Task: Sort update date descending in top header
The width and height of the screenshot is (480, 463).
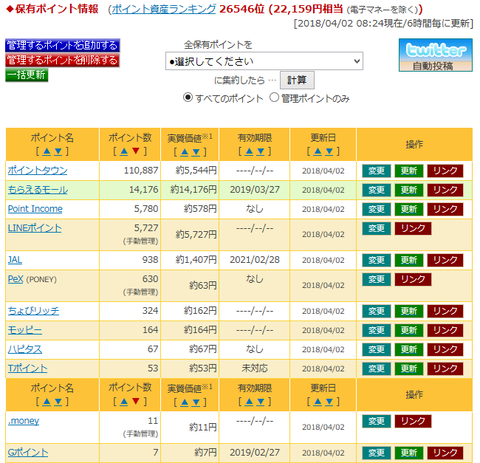Action: coord(329,152)
